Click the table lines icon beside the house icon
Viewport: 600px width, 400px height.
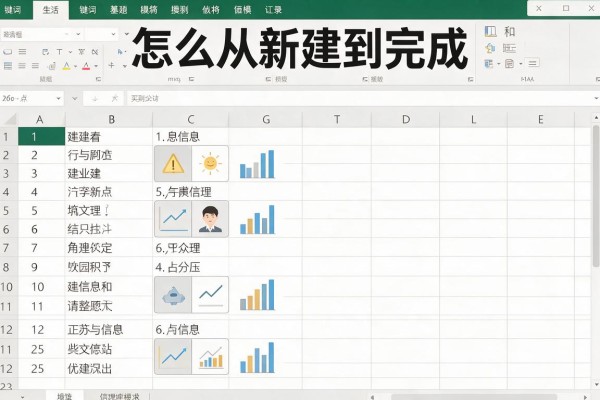pyautogui.click(x=509, y=48)
